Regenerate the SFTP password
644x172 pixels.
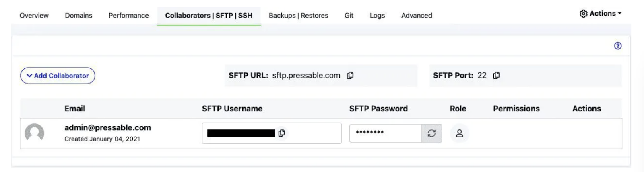[x=431, y=133]
